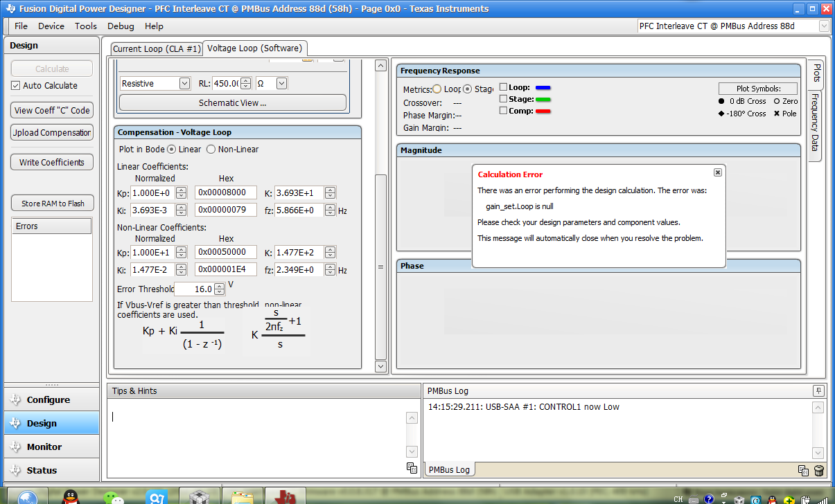This screenshot has height=504, width=835.
Task: Click Write Coefficients button
Action: coord(52,162)
